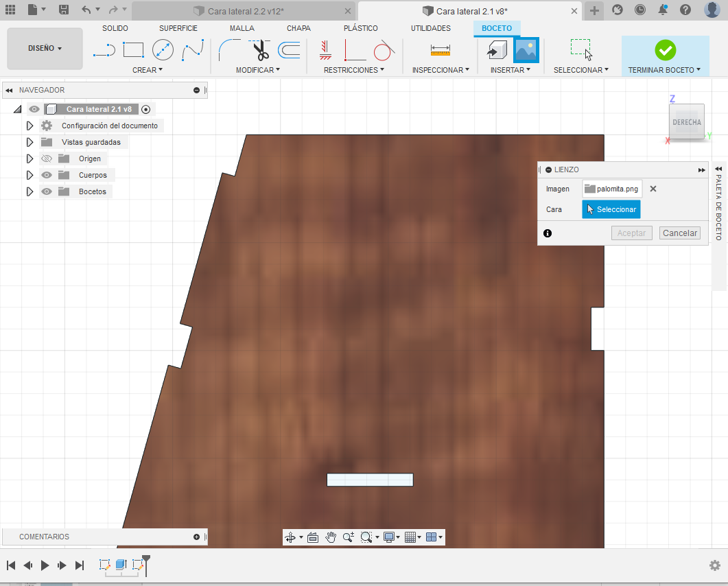Show the hidden Origen folder
The height and width of the screenshot is (586, 728).
(47, 159)
